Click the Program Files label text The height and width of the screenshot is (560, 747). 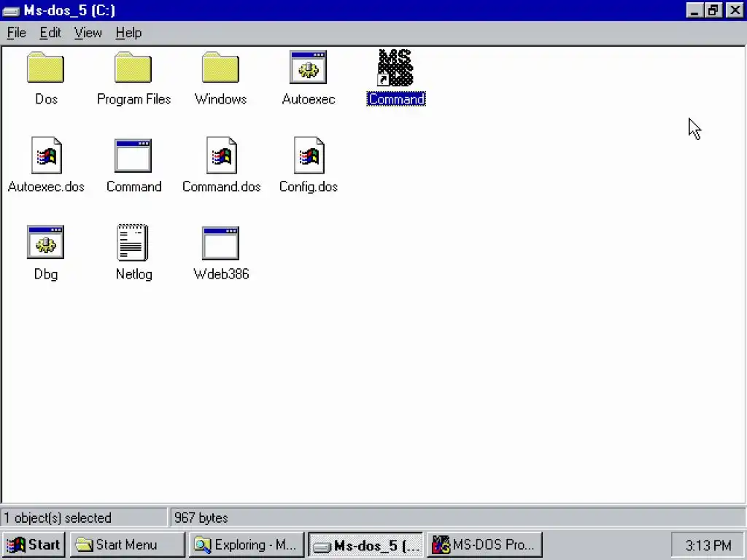[134, 99]
